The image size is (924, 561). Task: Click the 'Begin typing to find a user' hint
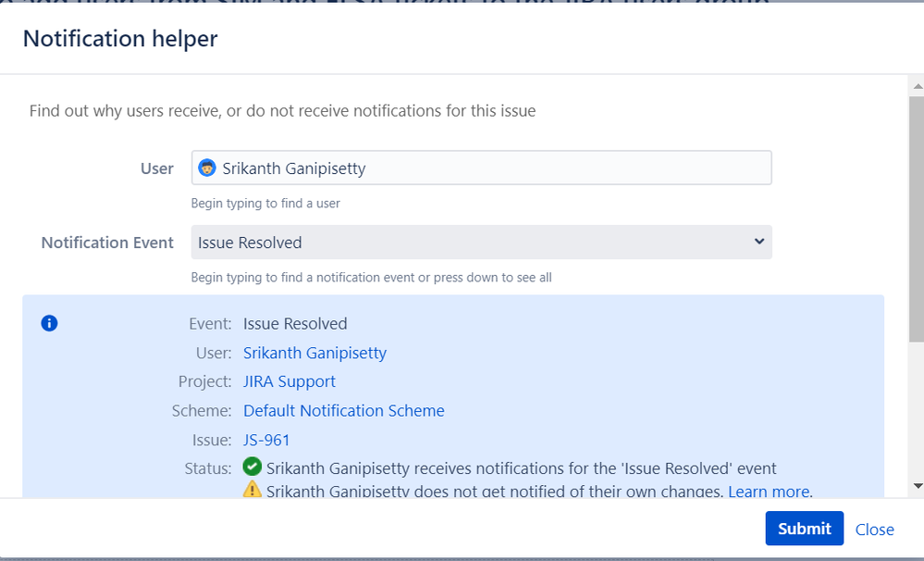265,204
